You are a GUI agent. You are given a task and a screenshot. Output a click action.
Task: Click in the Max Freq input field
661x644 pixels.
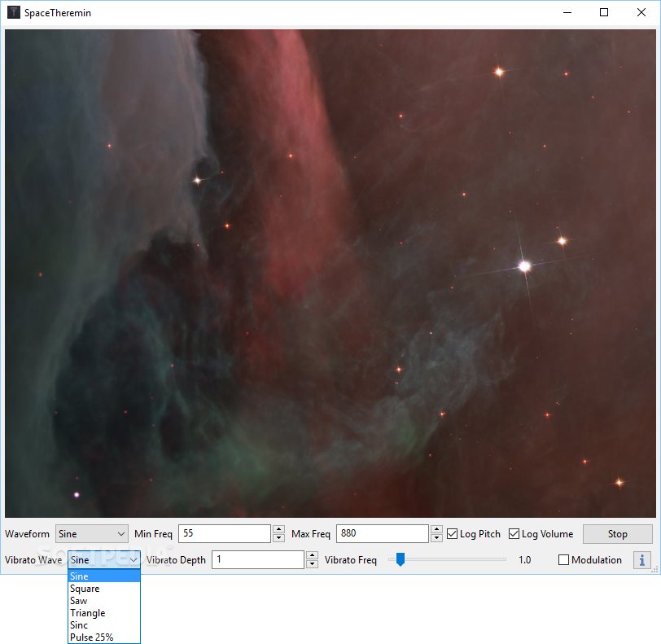tap(382, 533)
